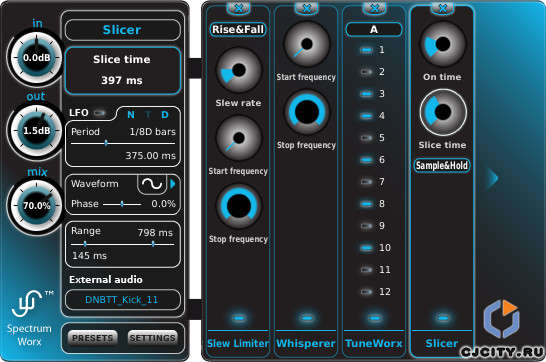Click the Range slider lower handle

tap(85, 244)
